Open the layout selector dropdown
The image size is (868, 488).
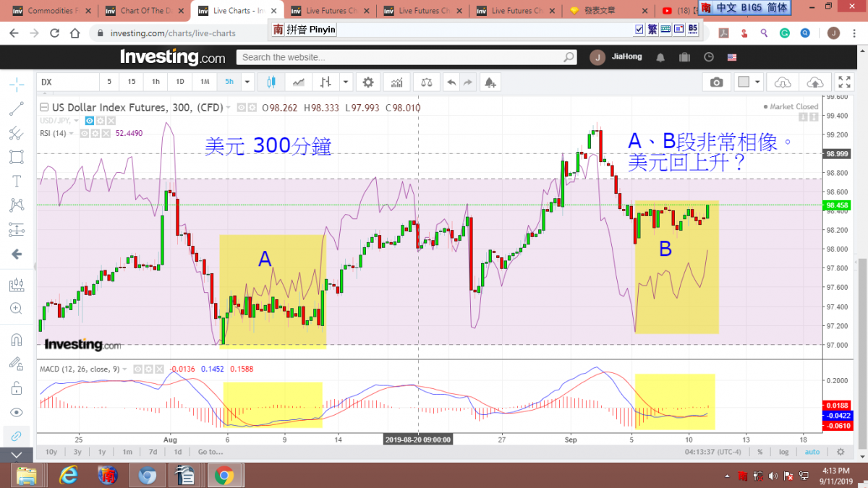click(x=749, y=82)
